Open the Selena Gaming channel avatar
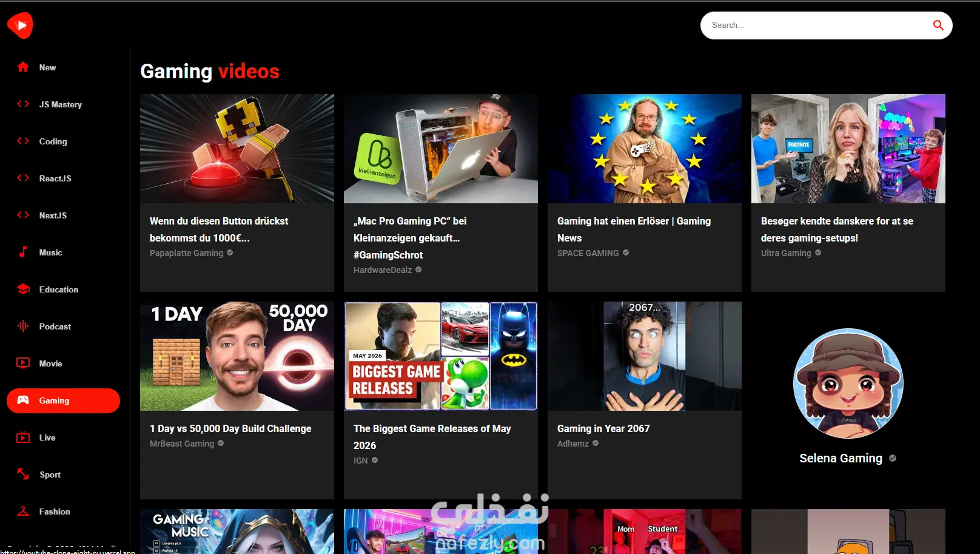Screen dimensions: 980x554 tap(848, 383)
